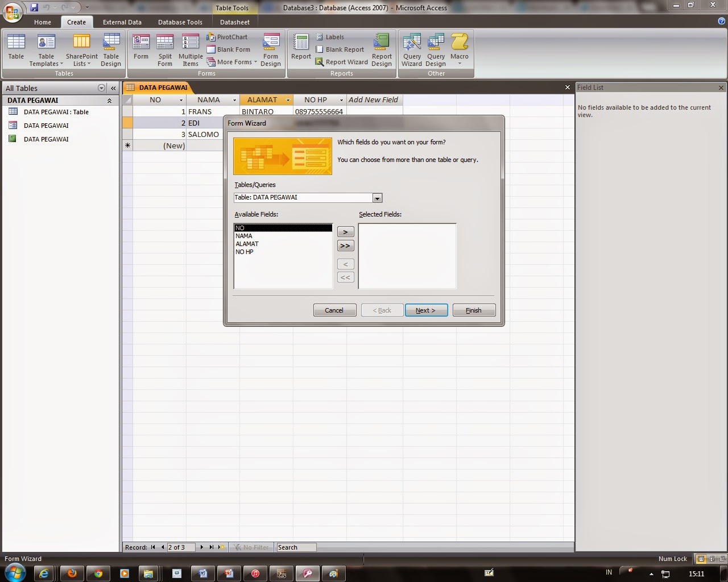
Task: Open Google Chrome from the taskbar
Action: (x=98, y=573)
